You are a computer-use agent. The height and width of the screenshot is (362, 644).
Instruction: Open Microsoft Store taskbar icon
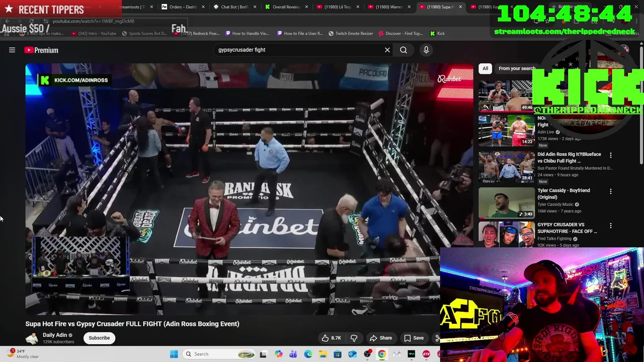[338, 354]
